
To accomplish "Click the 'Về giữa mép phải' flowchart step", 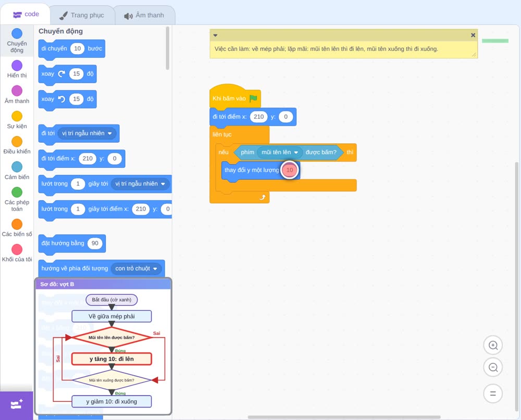I will (111, 316).
